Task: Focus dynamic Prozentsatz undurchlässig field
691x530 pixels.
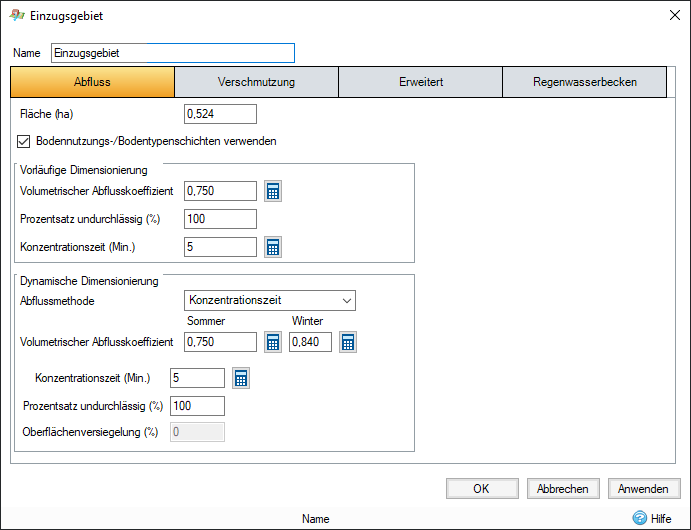Action: 197,406
